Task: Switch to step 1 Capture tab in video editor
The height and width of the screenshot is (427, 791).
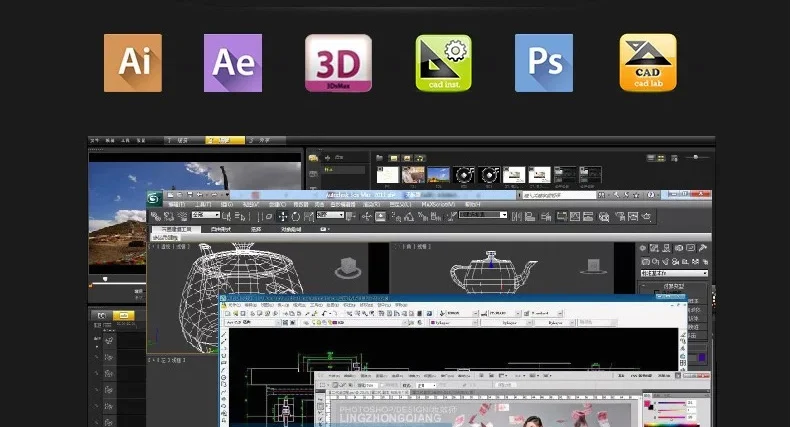Action: [x=184, y=140]
